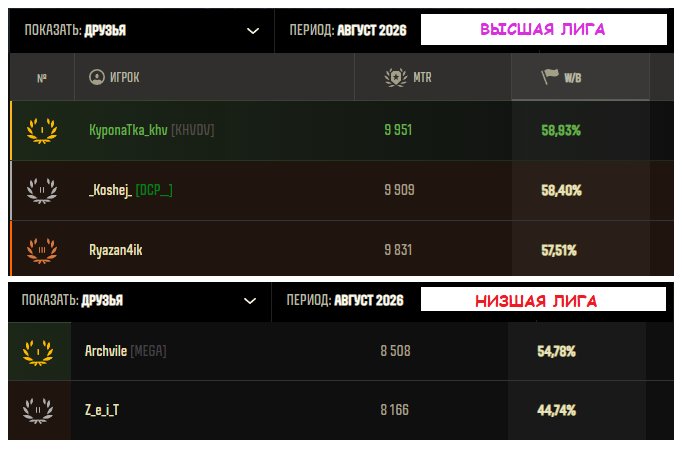Screen dimensions: 682x451
Task: Select the Z_e_i_T player row name
Action: tap(102, 410)
